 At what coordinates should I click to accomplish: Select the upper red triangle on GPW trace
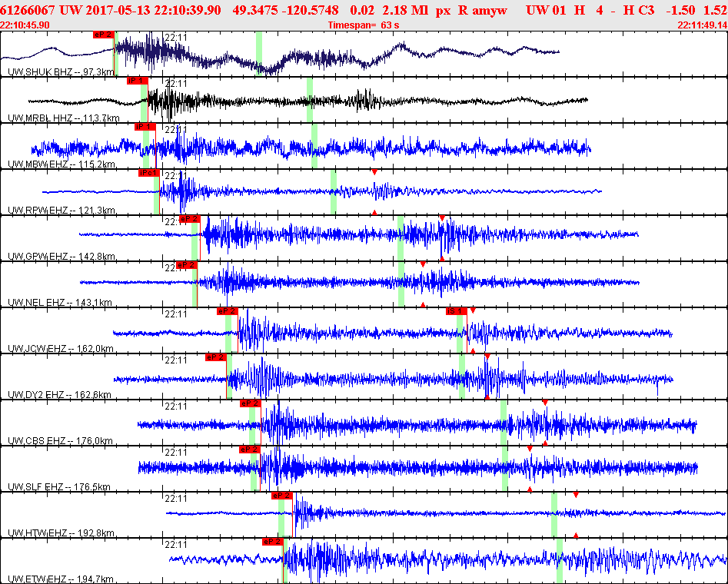(x=442, y=218)
